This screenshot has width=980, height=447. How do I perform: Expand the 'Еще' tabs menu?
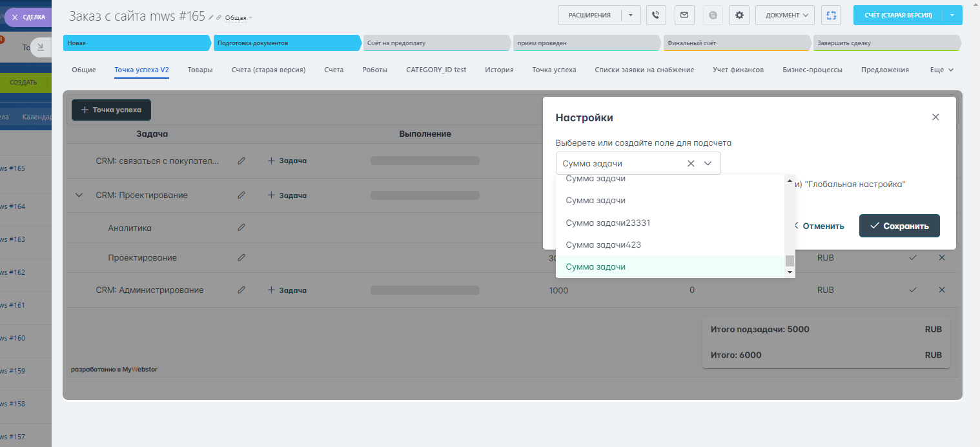pos(942,70)
